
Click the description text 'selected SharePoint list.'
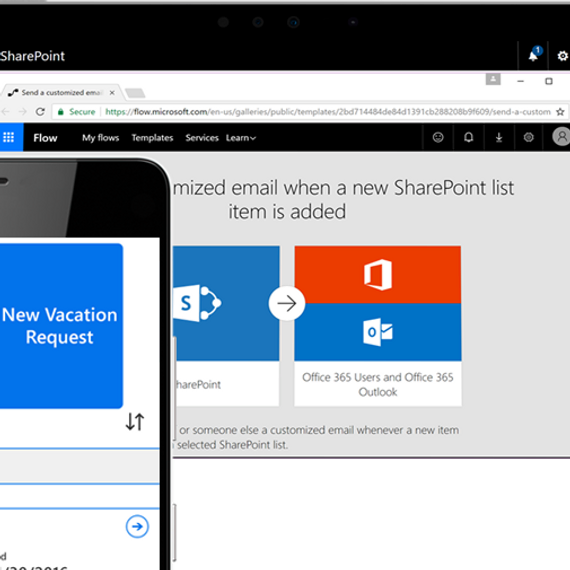[x=232, y=445]
